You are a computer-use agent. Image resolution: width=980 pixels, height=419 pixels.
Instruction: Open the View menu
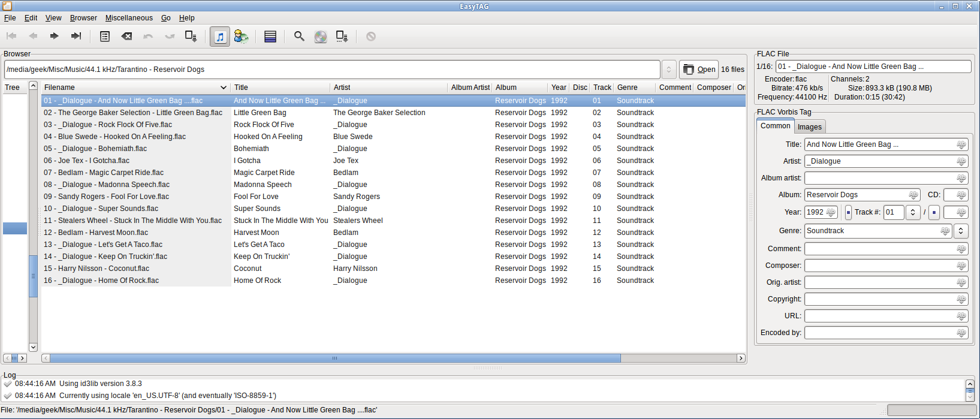click(53, 18)
